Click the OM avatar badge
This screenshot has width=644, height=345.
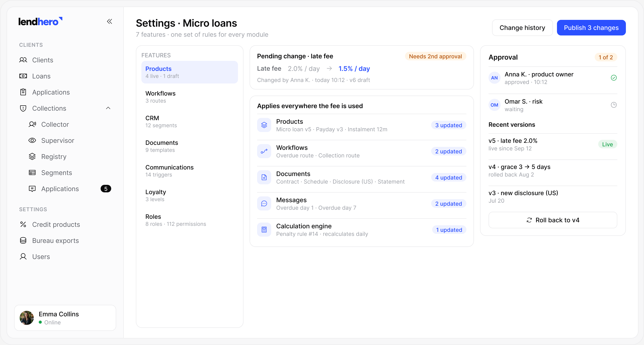494,105
